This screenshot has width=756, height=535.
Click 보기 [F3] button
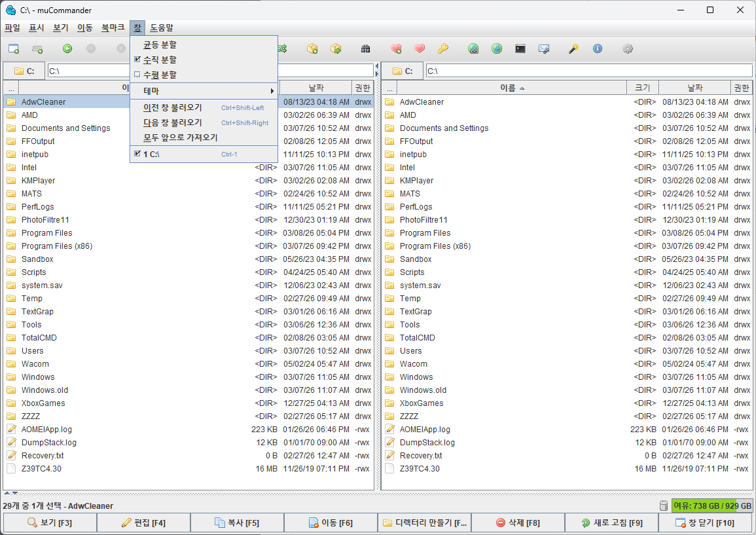[50, 523]
